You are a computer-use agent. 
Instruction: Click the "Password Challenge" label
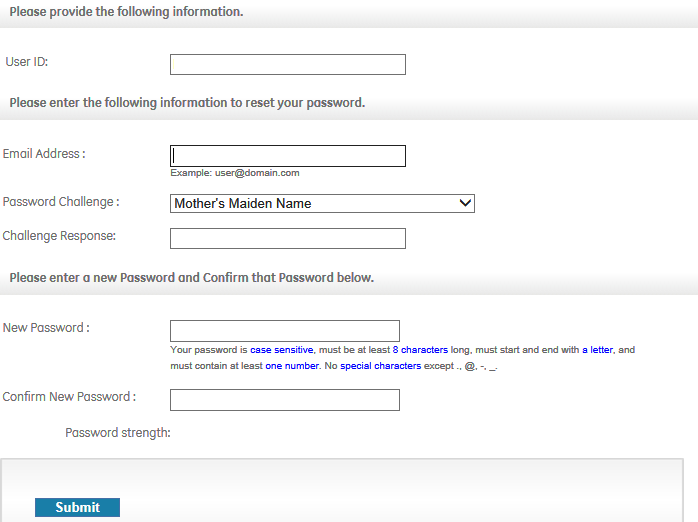coord(58,202)
